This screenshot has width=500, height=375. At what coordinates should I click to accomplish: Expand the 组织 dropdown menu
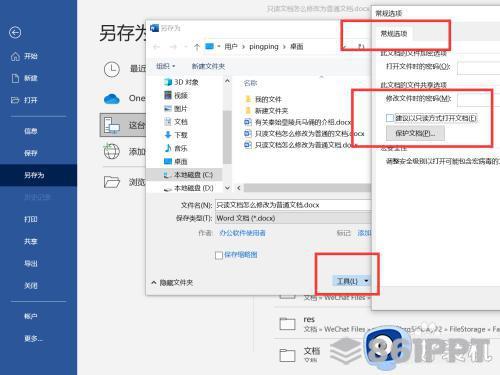[166, 66]
